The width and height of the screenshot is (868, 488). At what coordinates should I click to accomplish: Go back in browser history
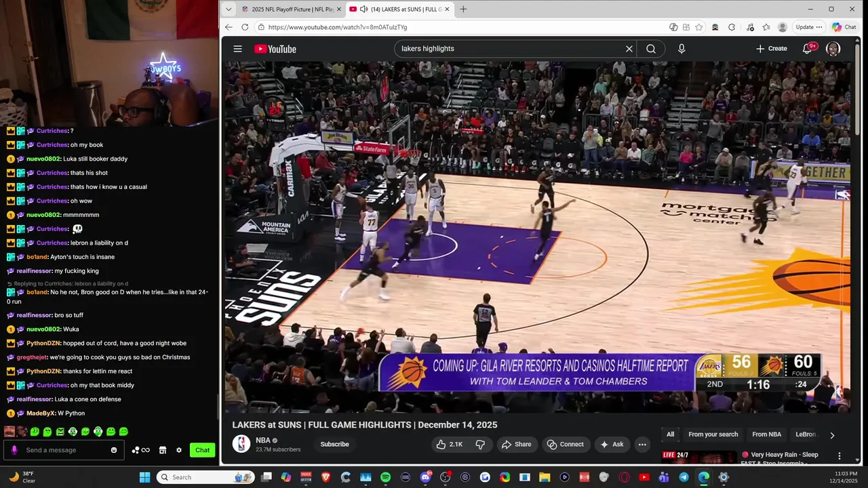tap(229, 27)
